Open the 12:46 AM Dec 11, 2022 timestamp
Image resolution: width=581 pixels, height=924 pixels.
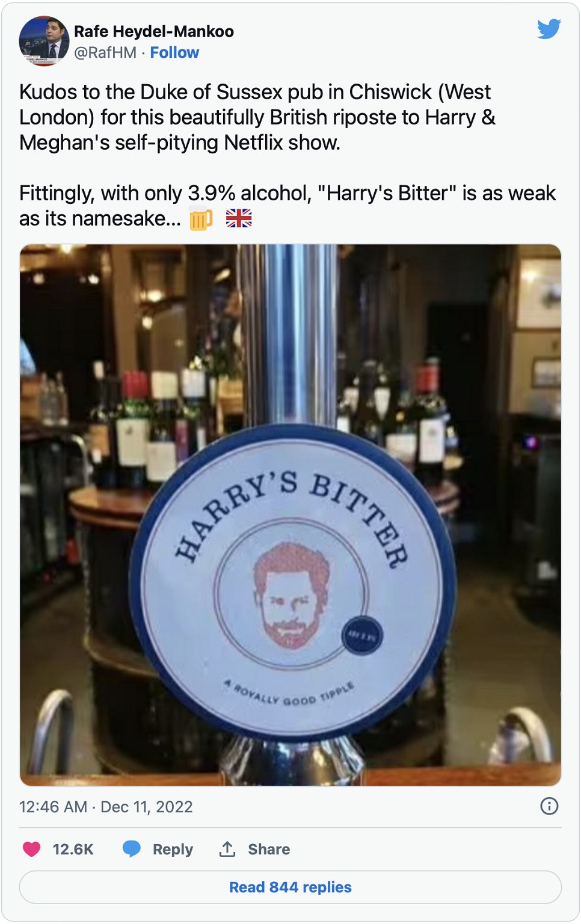click(106, 807)
